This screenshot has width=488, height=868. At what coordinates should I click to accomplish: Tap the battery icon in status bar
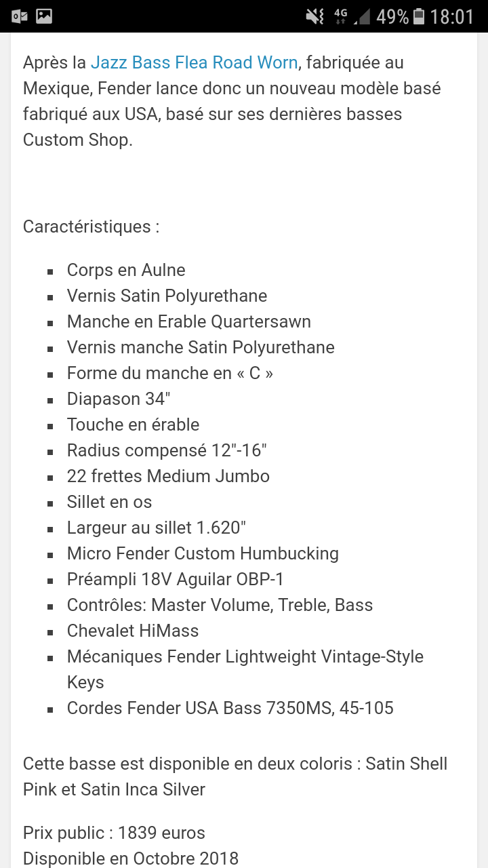coord(419,16)
